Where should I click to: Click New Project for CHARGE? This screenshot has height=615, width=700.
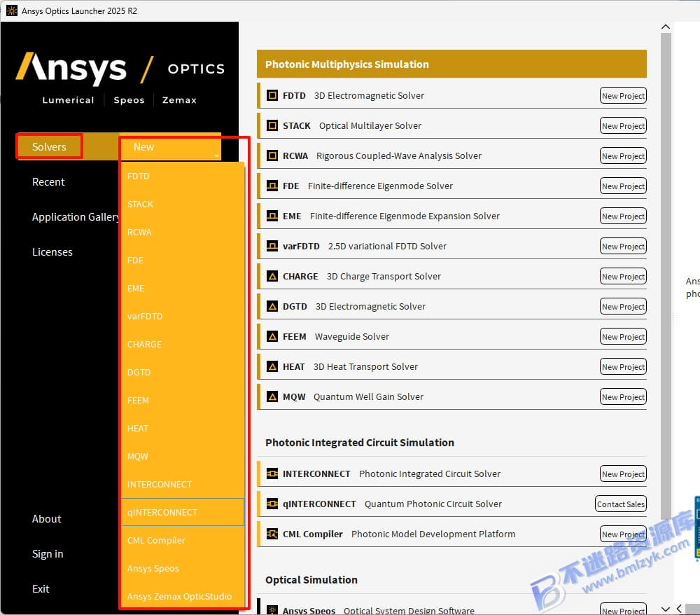[623, 277]
